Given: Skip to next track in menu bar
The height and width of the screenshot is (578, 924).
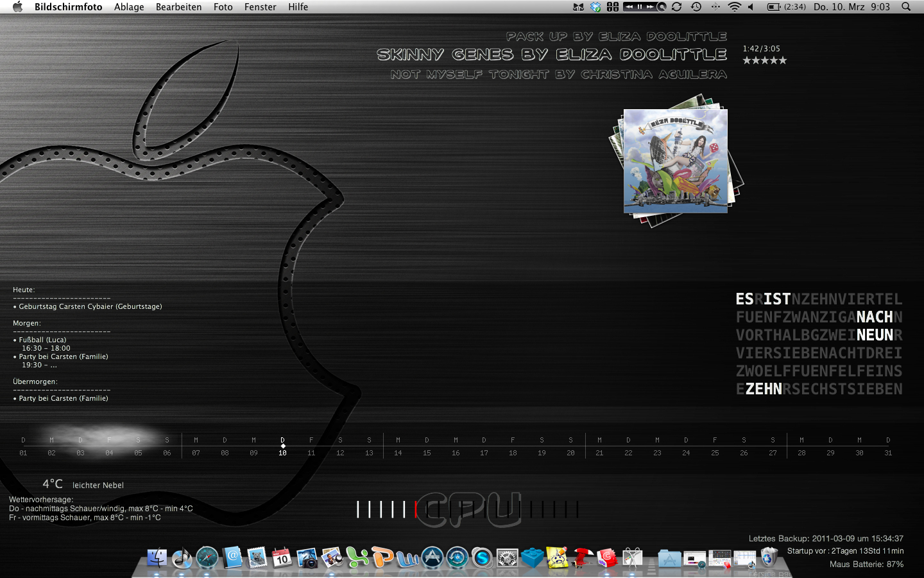Looking at the screenshot, I should [650, 6].
